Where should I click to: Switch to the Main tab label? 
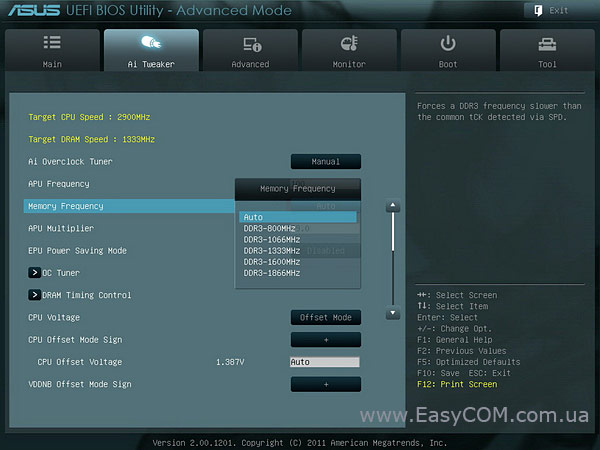52,64
